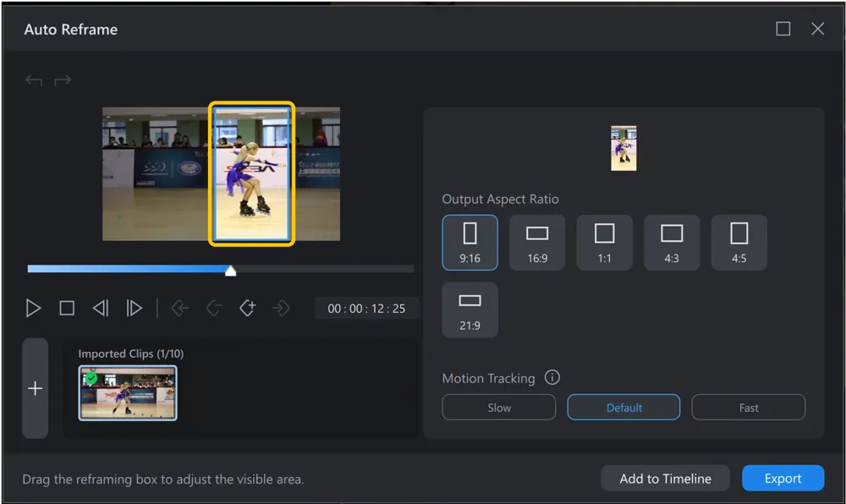Step to the next frame
This screenshot has height=504, width=846.
[x=134, y=309]
